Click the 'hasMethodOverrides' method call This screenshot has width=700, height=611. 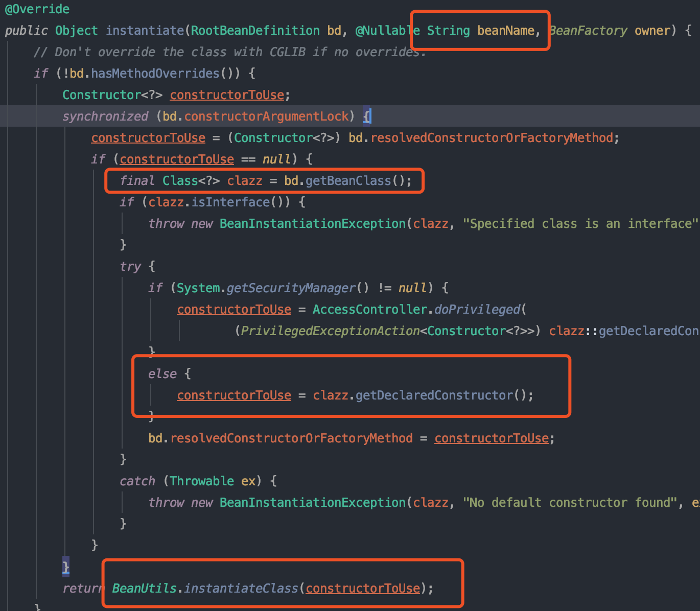155,74
